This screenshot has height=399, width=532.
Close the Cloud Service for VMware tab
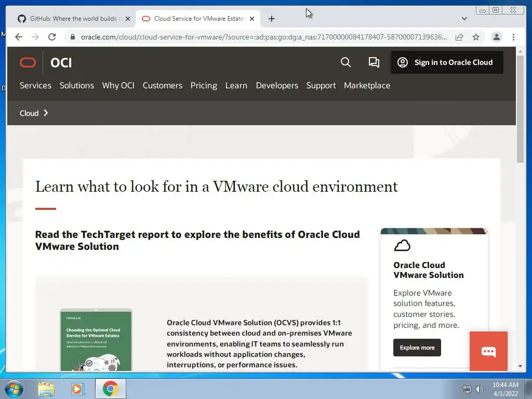click(x=252, y=19)
